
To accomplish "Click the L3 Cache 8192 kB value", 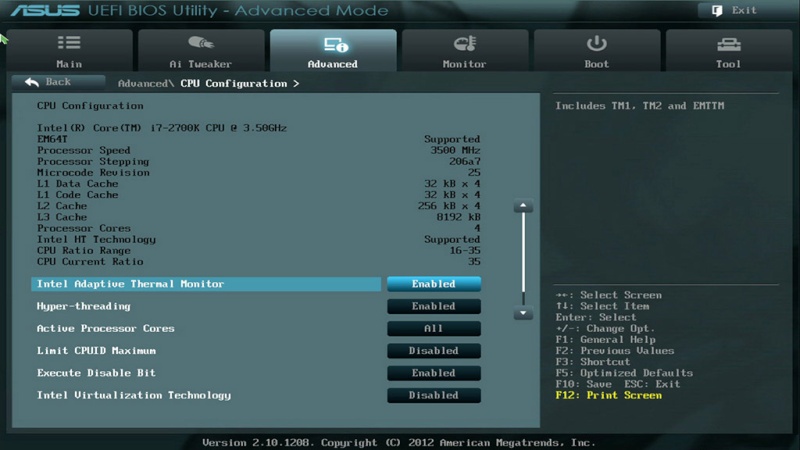I will [x=458, y=217].
